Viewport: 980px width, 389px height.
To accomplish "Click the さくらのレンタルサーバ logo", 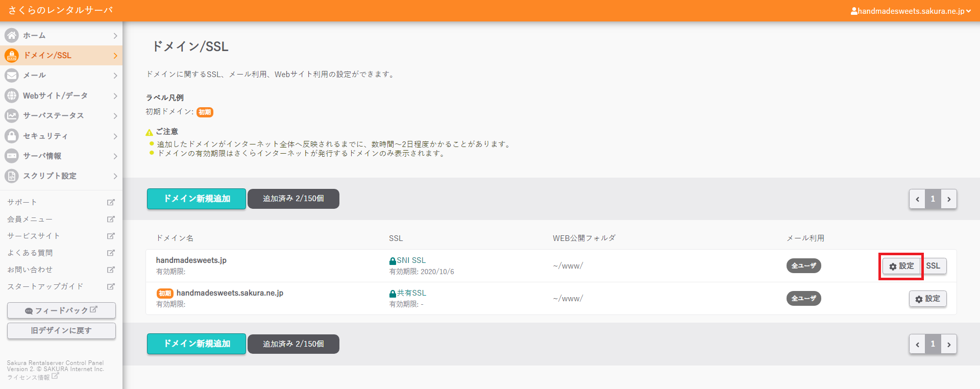I will point(61,10).
